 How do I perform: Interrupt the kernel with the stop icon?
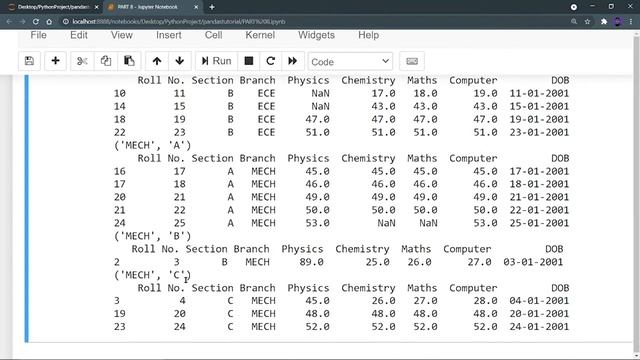(x=249, y=61)
